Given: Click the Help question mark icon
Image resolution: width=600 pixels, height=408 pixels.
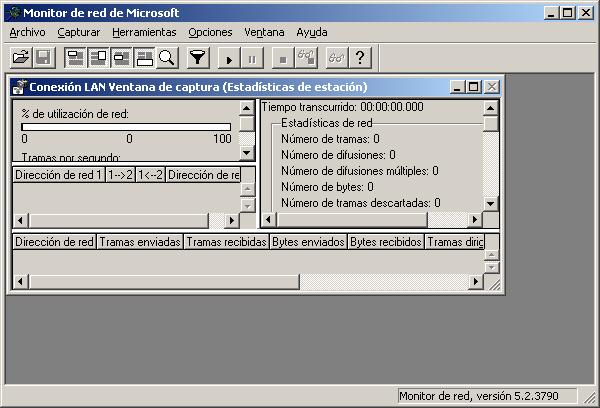Looking at the screenshot, I should (x=360, y=58).
